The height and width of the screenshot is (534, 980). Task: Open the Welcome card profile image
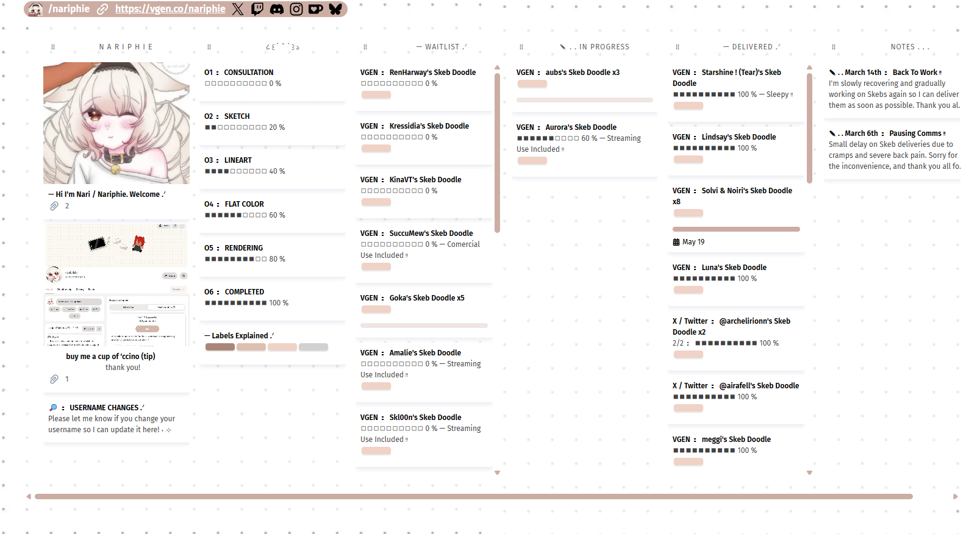[x=116, y=123]
